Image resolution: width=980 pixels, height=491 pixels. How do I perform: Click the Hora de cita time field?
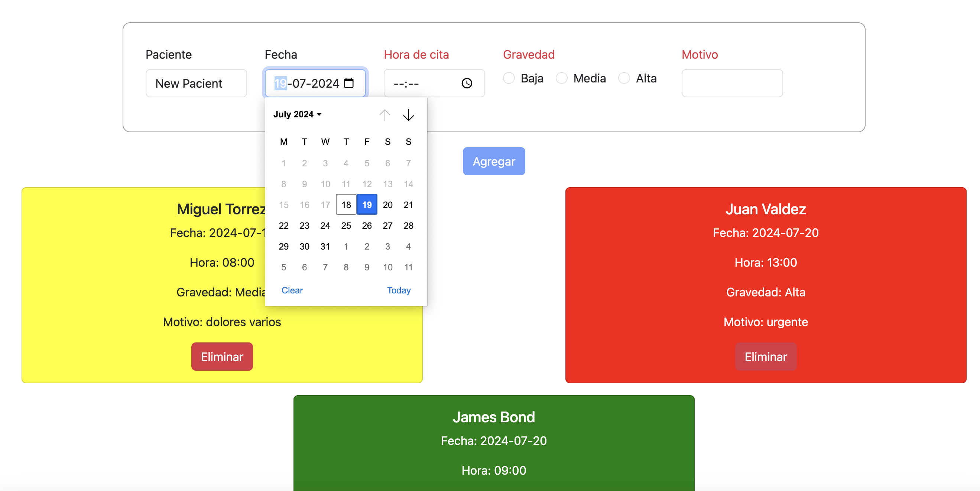coord(434,83)
